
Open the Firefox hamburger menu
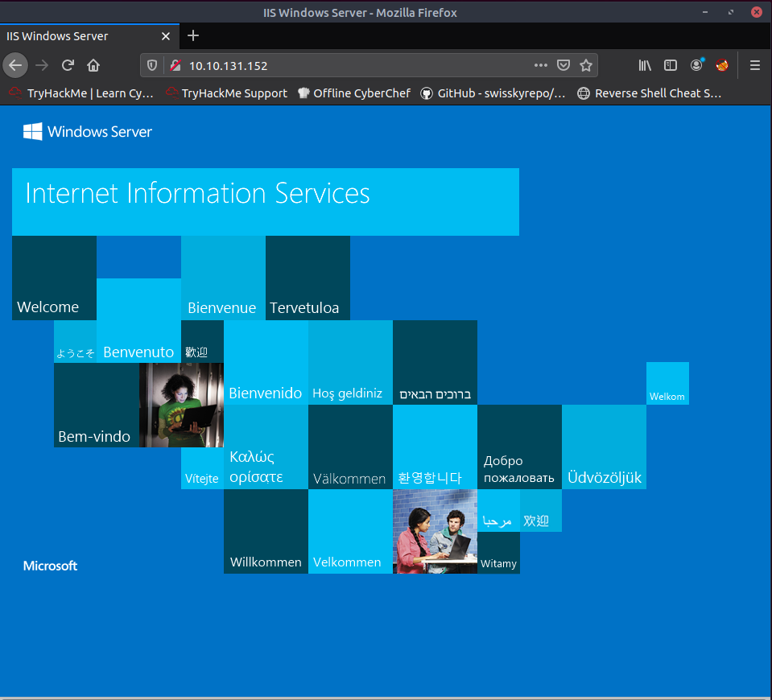[755, 65]
